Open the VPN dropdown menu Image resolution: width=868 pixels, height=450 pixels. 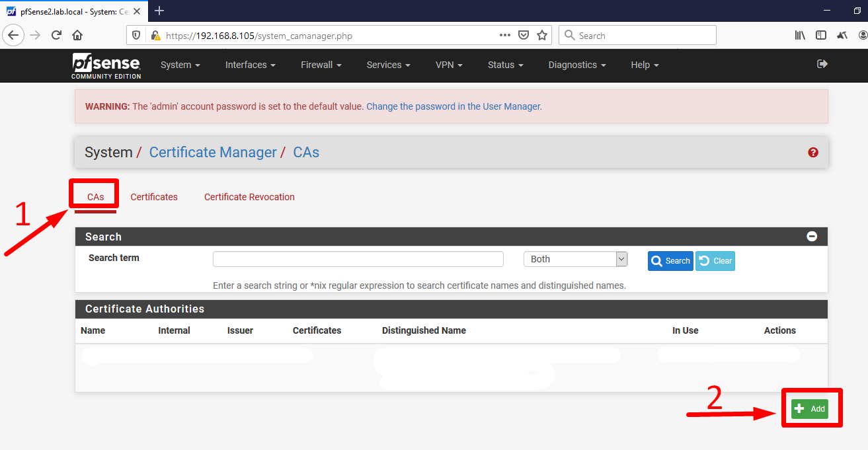point(449,65)
